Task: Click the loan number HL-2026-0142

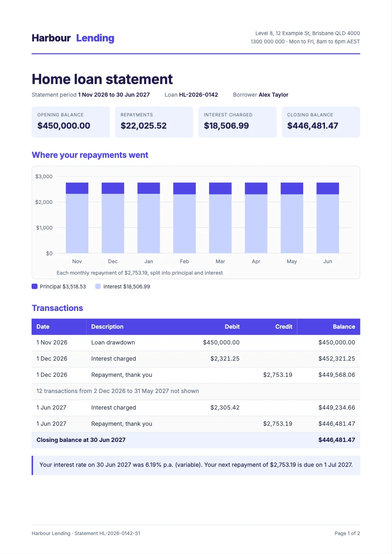Action: point(199,95)
